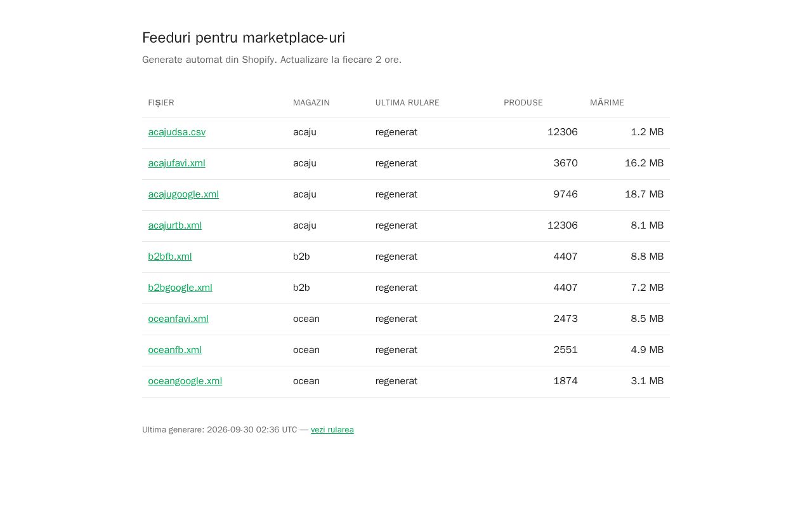Open the acajurtb.xml feed link
The height and width of the screenshot is (508, 812).
coord(175,225)
